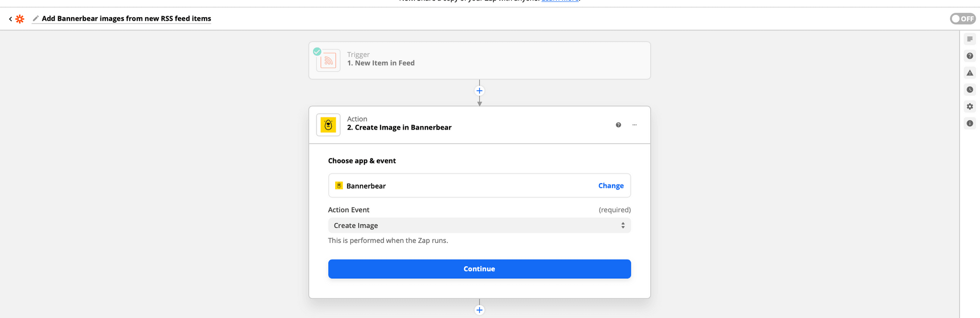Add a step after the Bannerbear action
This screenshot has height=318, width=980.
pos(479,310)
